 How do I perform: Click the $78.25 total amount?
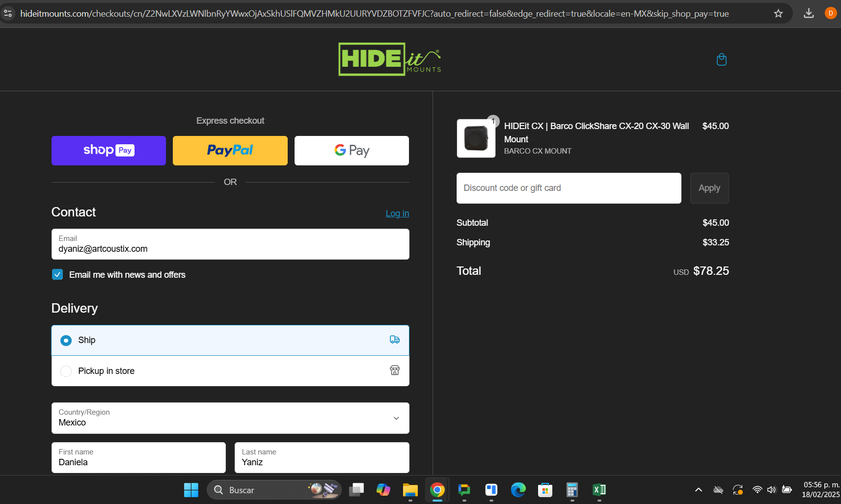(x=711, y=271)
